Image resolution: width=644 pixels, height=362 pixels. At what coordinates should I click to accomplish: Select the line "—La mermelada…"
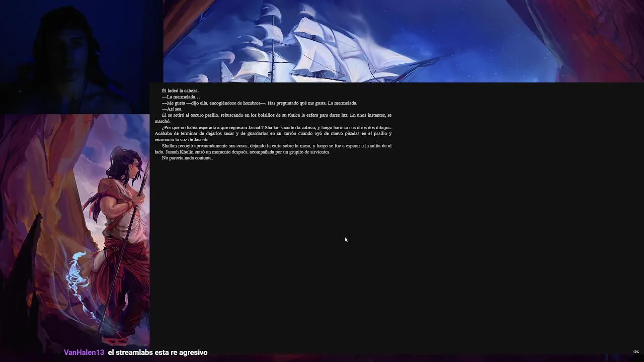[181, 97]
